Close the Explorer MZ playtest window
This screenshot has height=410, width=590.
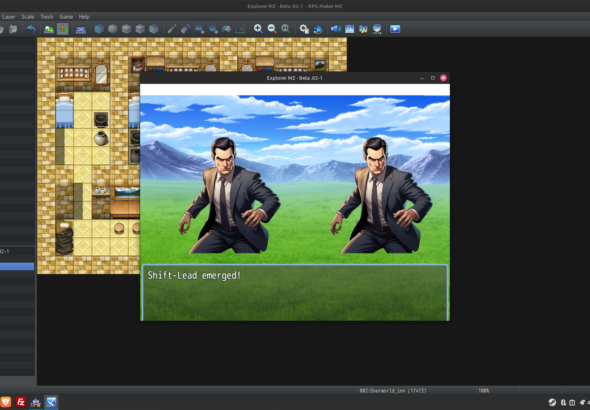click(443, 78)
